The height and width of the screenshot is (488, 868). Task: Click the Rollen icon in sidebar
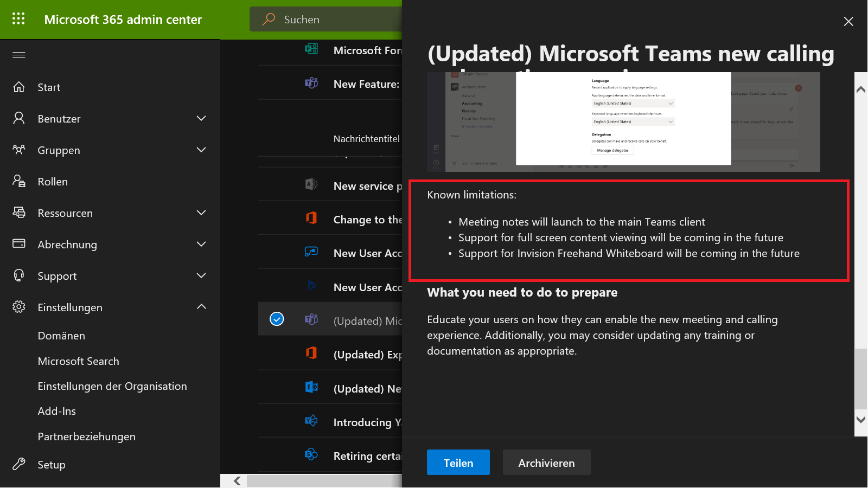[19, 181]
